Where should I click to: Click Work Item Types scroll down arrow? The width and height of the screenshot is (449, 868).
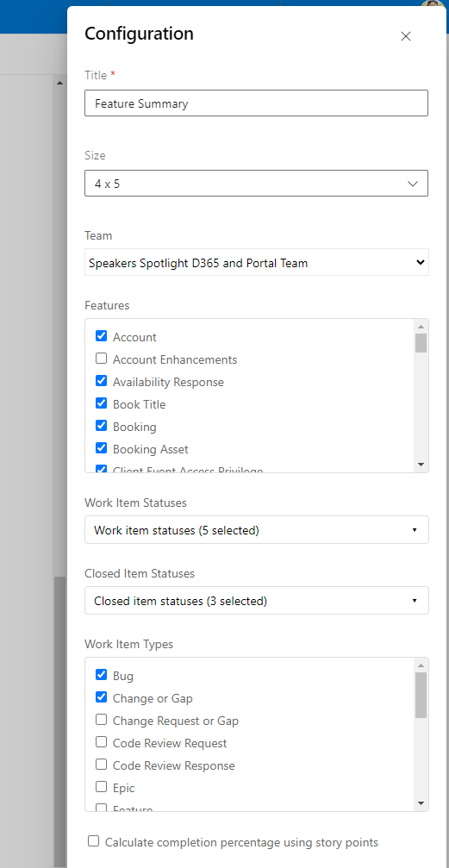(x=421, y=802)
